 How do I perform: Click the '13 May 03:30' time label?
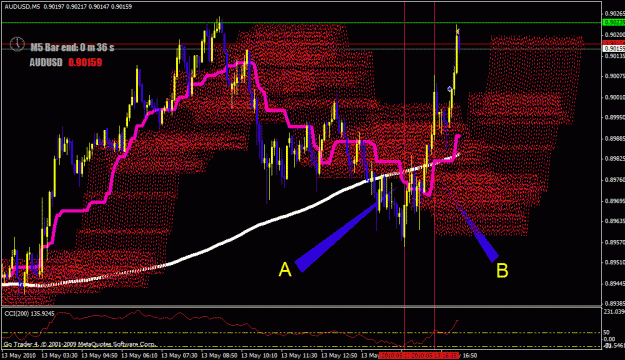[59, 355]
